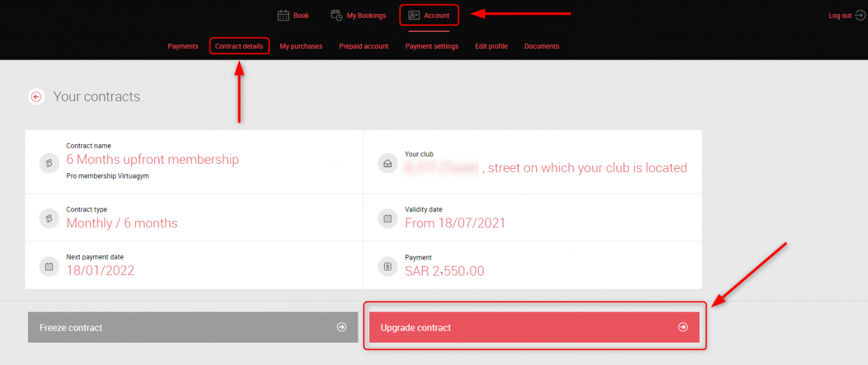Click the Validity date calendar icon

(387, 219)
